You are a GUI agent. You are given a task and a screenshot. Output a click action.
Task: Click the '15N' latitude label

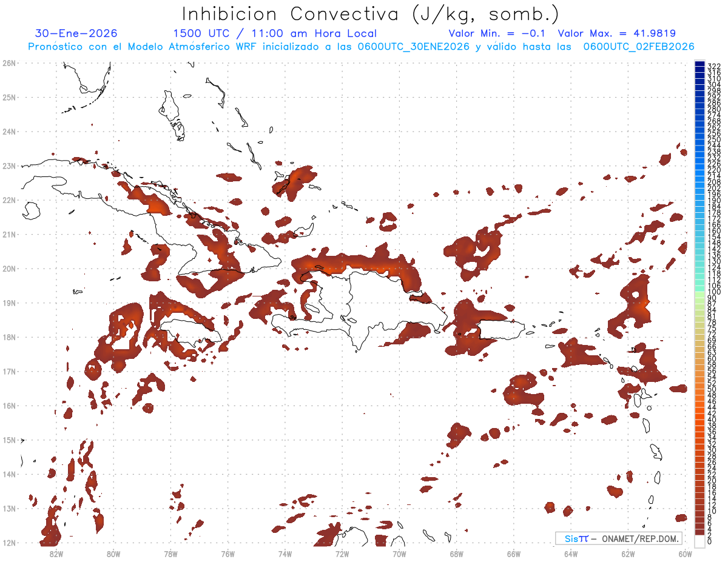8,440
